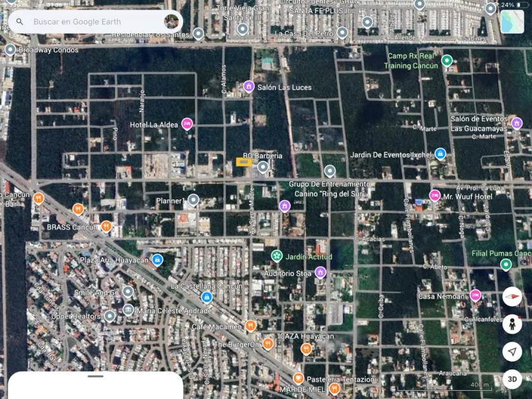Tap The BurgerOn restaurant pin

[x=268, y=344]
